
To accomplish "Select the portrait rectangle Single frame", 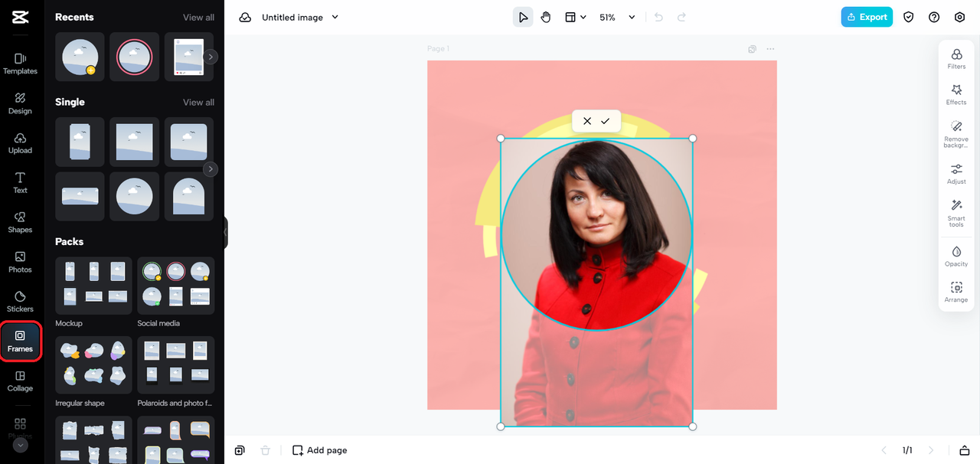I will tap(80, 142).
